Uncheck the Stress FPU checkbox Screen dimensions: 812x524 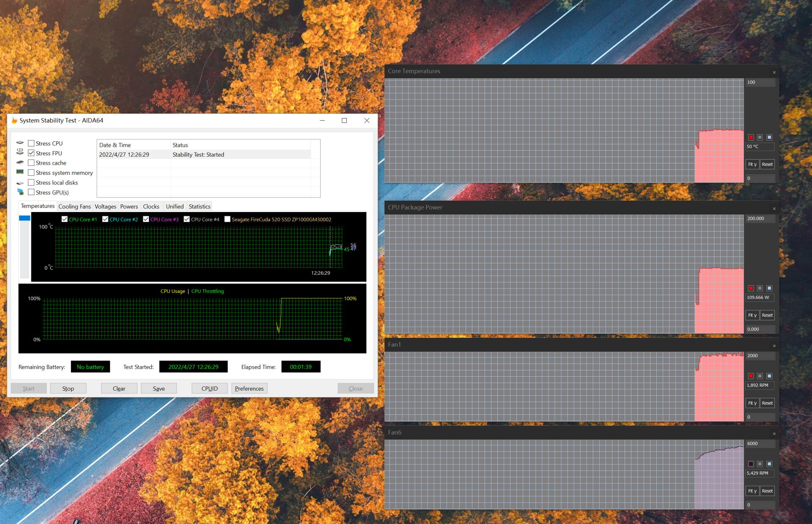click(31, 153)
